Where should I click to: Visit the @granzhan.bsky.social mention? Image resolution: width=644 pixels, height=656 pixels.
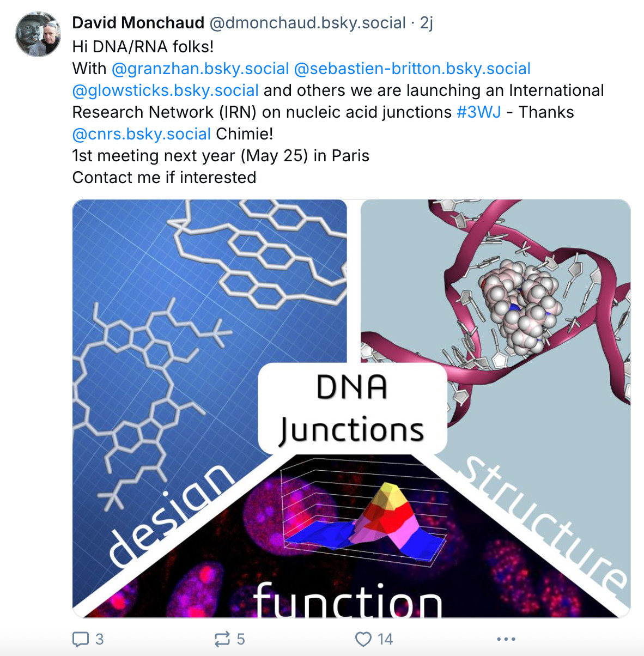click(x=200, y=69)
